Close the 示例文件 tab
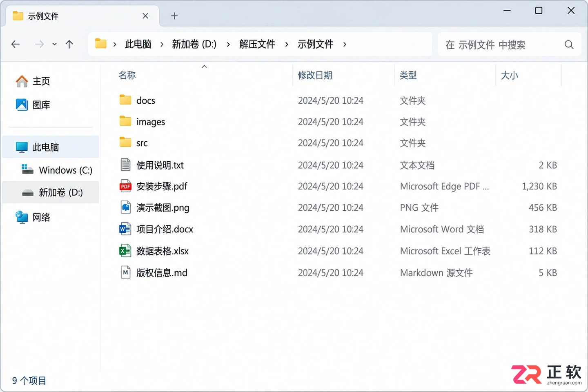The height and width of the screenshot is (392, 588). pos(145,16)
